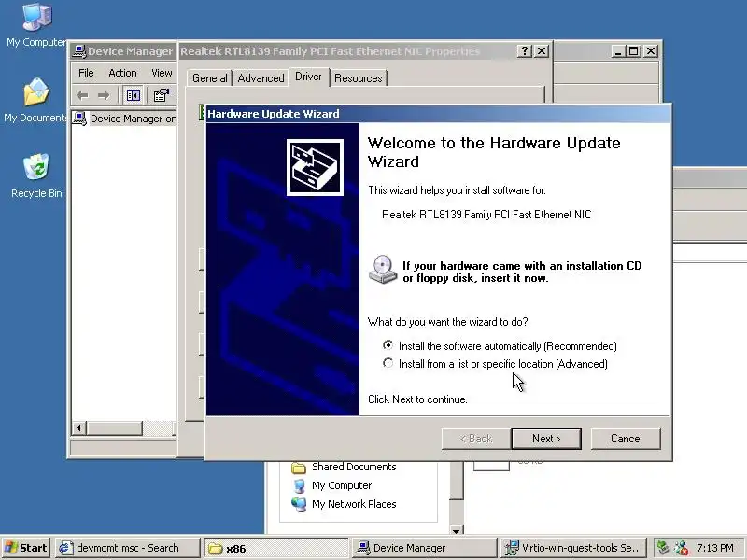The width and height of the screenshot is (747, 560).
Task: Click Realtek RTL8139 device name text in wizard
Action: click(x=486, y=215)
